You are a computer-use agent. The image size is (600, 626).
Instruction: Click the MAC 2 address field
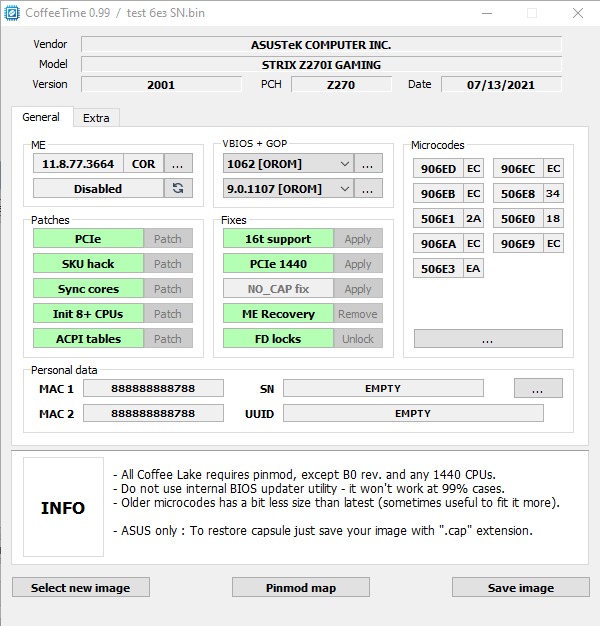(x=153, y=413)
